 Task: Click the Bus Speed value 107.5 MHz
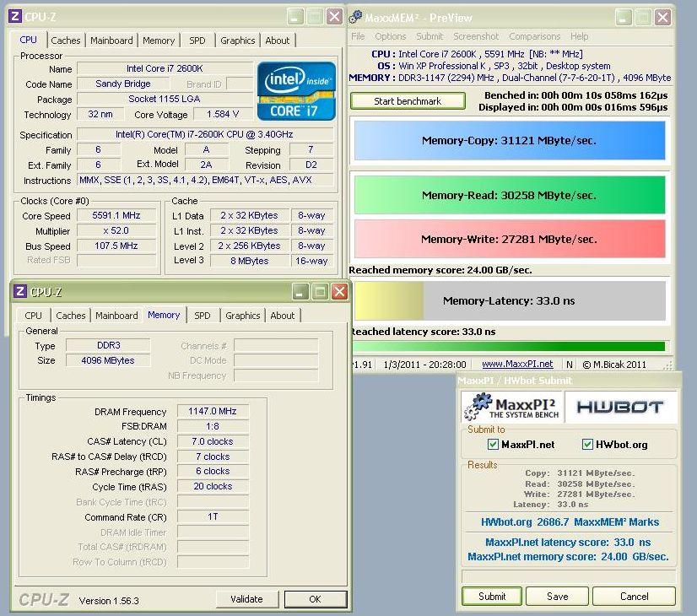pos(116,246)
